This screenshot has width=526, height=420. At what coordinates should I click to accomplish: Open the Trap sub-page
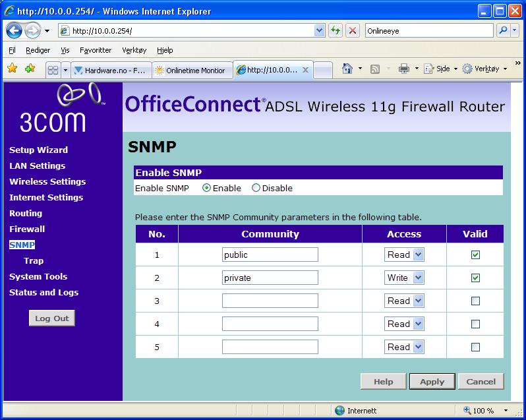click(34, 260)
